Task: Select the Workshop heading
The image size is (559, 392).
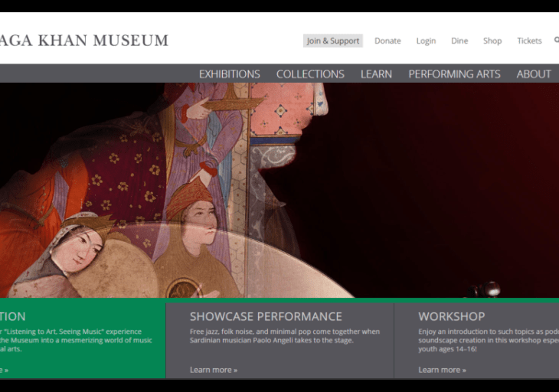Action: [x=452, y=316]
